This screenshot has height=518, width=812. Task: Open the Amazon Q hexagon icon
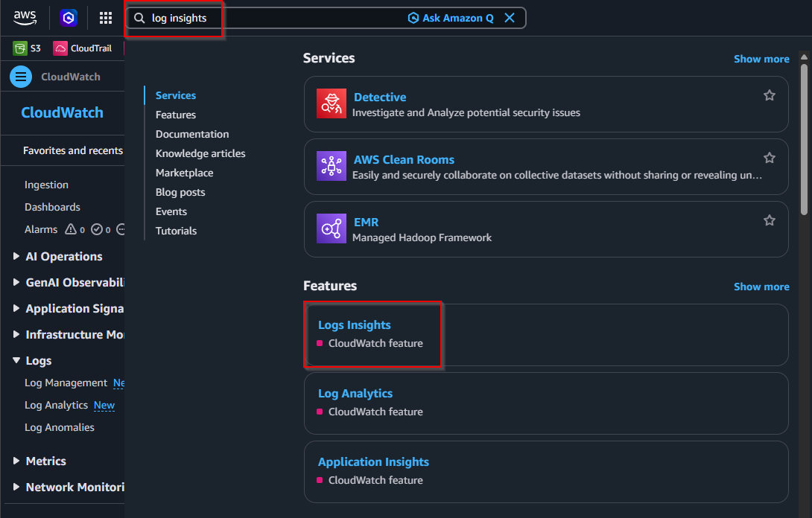[69, 18]
